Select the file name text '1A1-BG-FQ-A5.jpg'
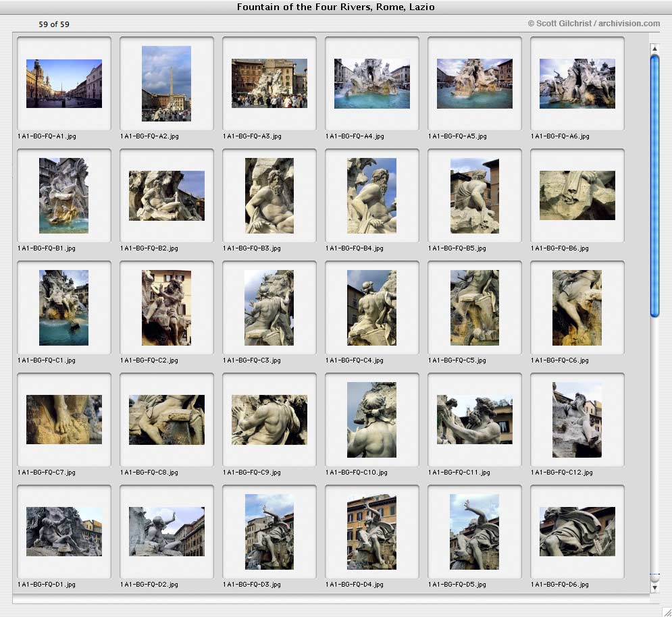Image resolution: width=672 pixels, height=617 pixels. [x=457, y=136]
